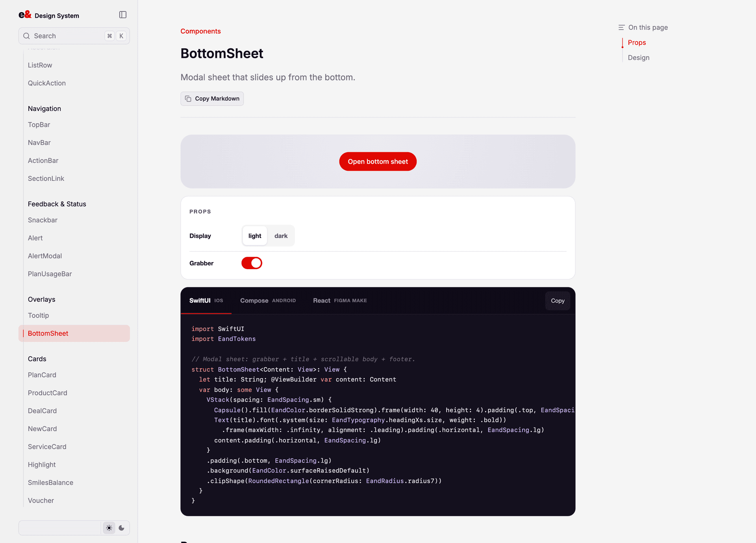
Task: Click the On this page list icon
Action: click(621, 28)
